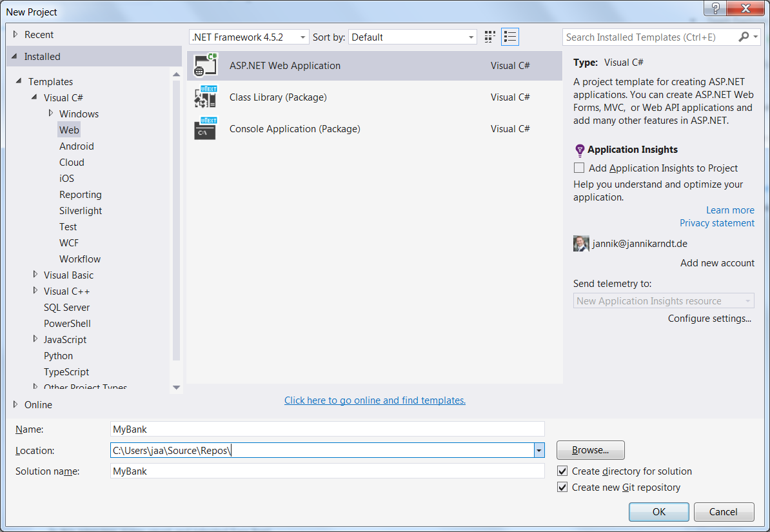Click Add new account link
The image size is (770, 532).
point(717,263)
